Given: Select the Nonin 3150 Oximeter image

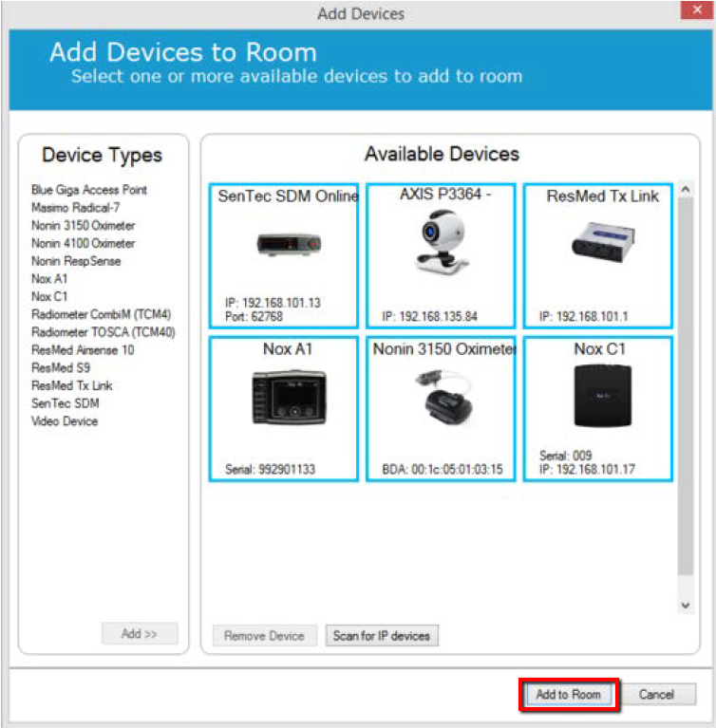Looking at the screenshot, I should 443,397.
